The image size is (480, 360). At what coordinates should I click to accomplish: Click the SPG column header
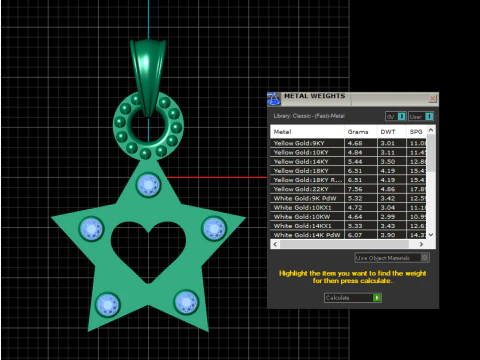tap(416, 132)
